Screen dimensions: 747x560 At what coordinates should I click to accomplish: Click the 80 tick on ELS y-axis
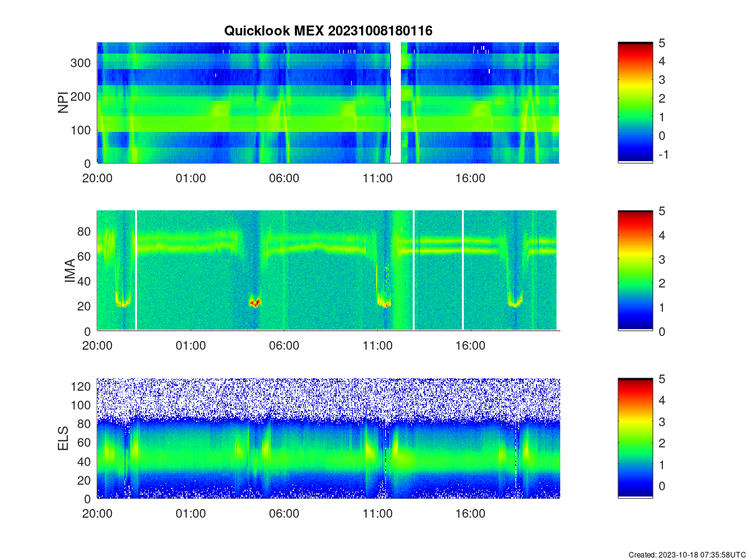point(85,423)
